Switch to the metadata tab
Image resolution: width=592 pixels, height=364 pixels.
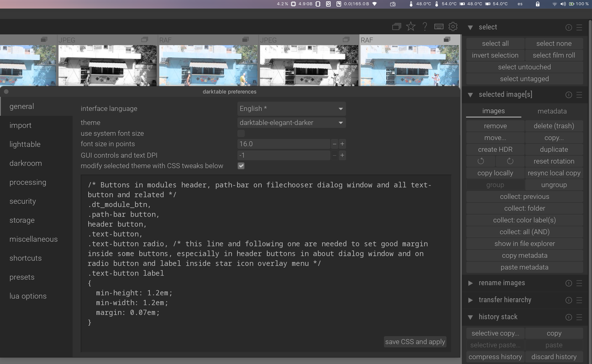tap(552, 111)
